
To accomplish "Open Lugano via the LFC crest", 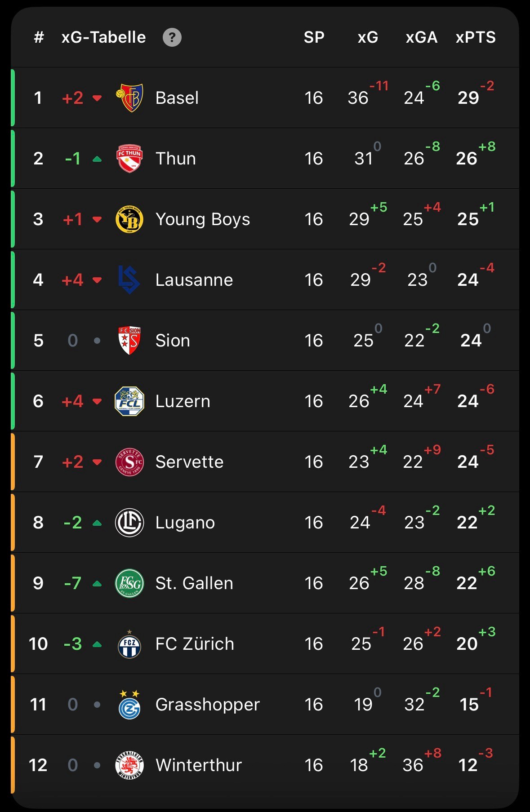I will (130, 522).
